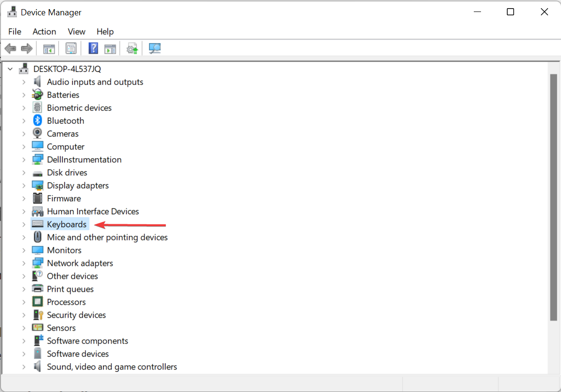Expand the Disk drives chevron

coord(23,173)
